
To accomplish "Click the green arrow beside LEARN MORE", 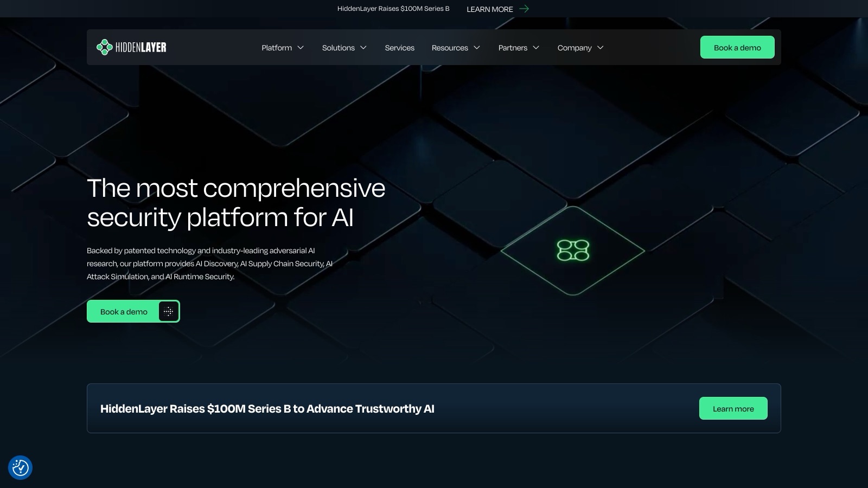I will (524, 9).
